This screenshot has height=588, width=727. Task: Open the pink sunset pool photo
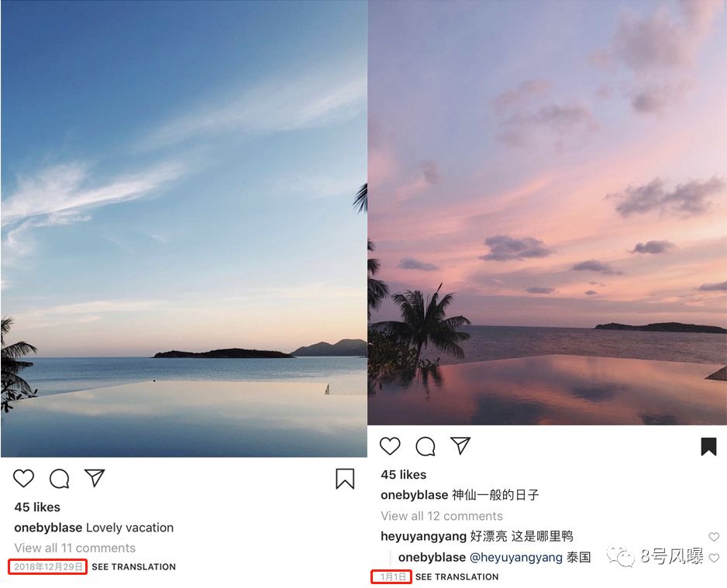click(x=547, y=212)
